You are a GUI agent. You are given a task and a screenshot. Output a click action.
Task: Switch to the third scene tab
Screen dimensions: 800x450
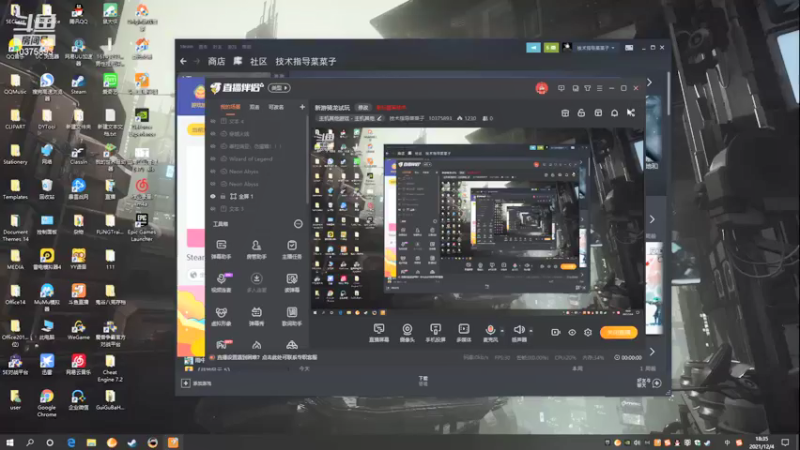276,107
